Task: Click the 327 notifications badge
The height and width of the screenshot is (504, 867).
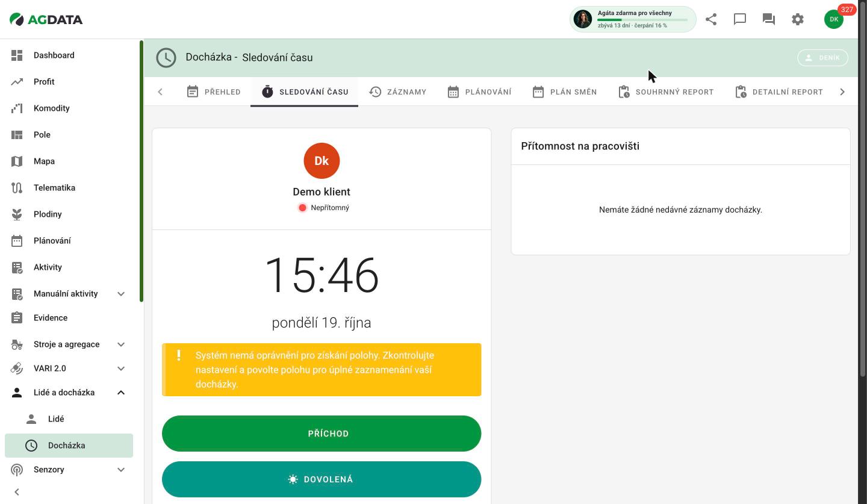Action: click(847, 10)
